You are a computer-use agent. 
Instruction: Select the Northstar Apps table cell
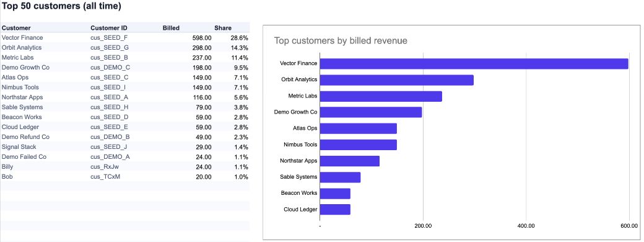click(x=22, y=97)
